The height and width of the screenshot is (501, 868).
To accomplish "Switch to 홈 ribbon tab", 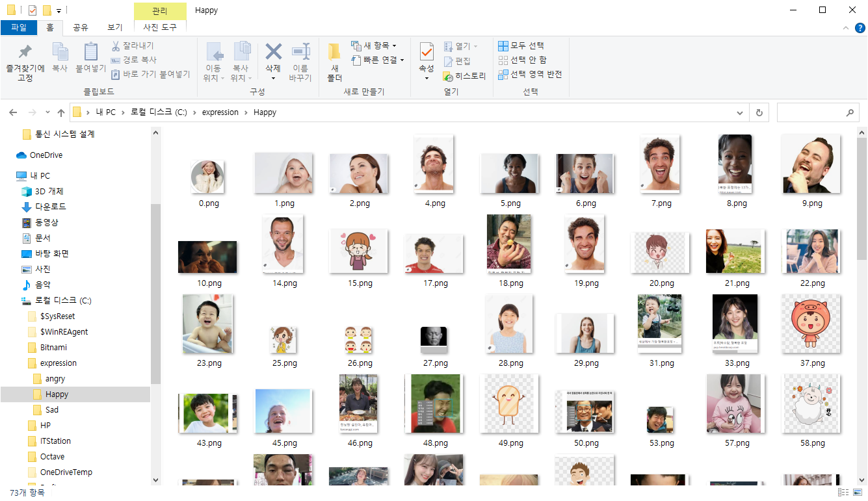I will click(49, 27).
